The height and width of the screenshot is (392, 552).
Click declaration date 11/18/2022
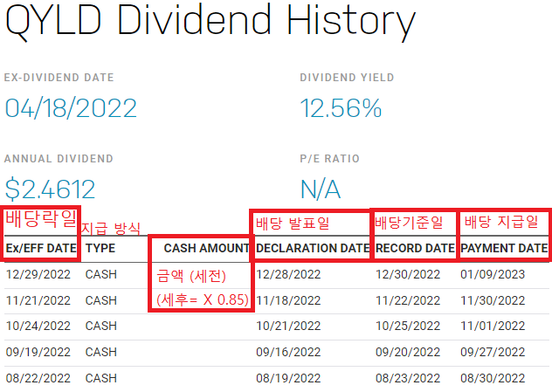pos(288,300)
